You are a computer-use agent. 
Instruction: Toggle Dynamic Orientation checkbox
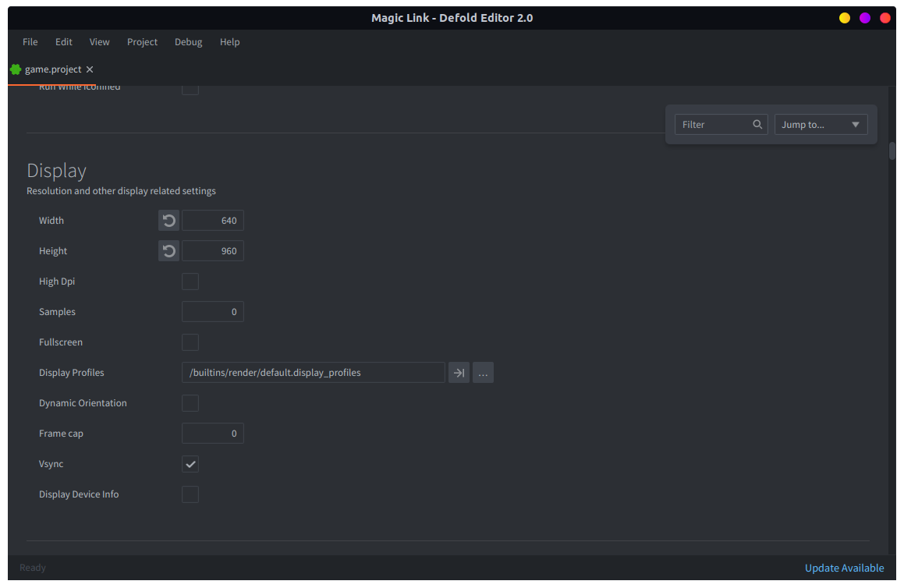pos(190,403)
